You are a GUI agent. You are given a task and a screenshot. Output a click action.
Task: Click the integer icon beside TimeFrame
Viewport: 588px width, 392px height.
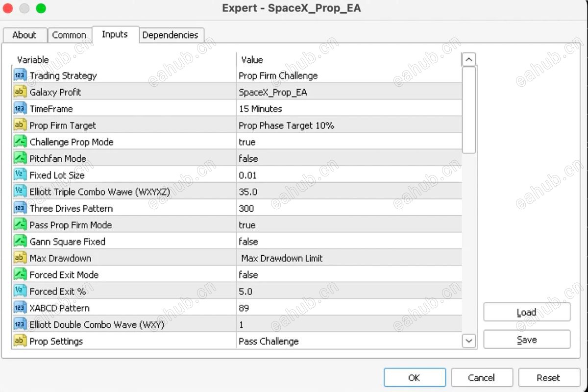pos(20,109)
